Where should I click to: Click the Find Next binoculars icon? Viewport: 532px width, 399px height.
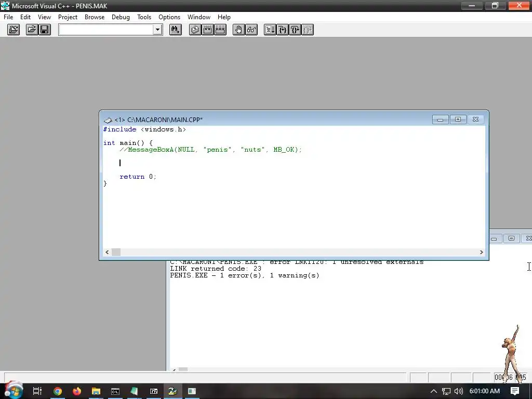(x=176, y=30)
